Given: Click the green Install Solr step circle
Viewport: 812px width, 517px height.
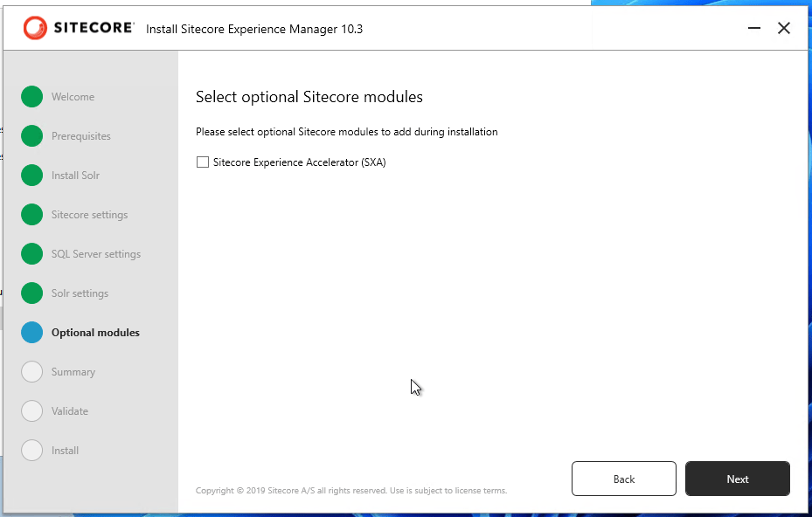Looking at the screenshot, I should click(32, 176).
